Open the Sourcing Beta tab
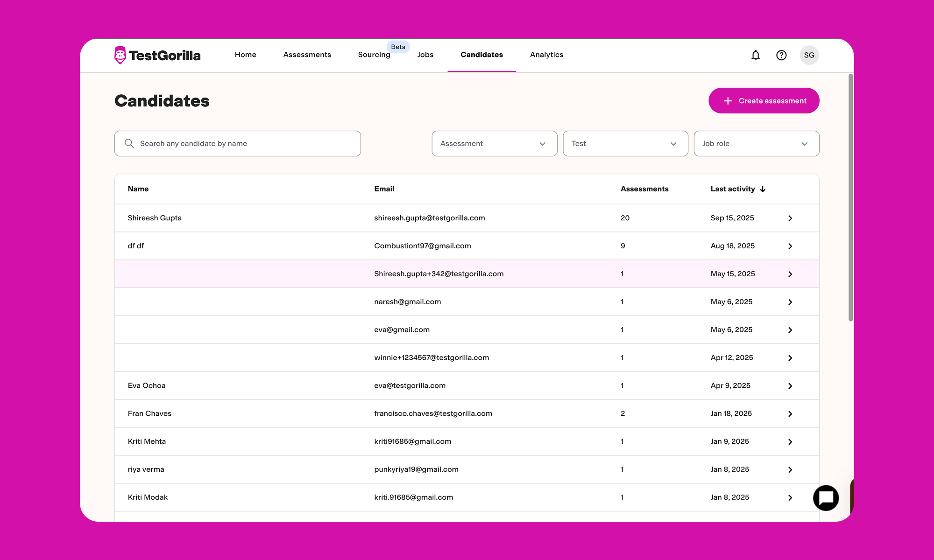The height and width of the screenshot is (560, 934). click(x=374, y=55)
